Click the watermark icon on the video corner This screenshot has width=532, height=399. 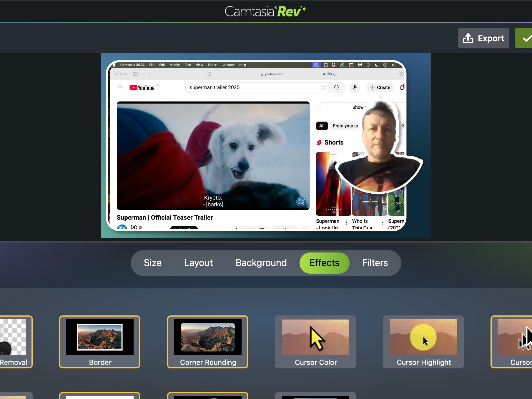(301, 201)
